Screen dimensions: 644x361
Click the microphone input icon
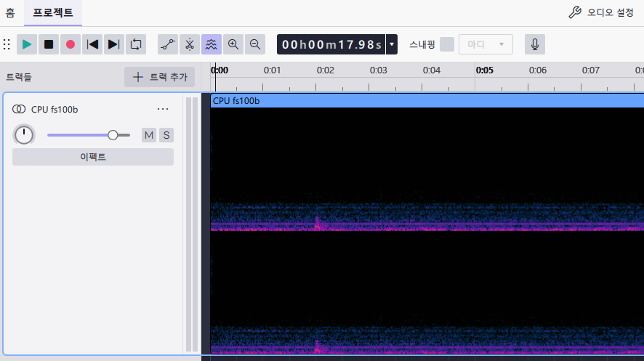(x=535, y=44)
